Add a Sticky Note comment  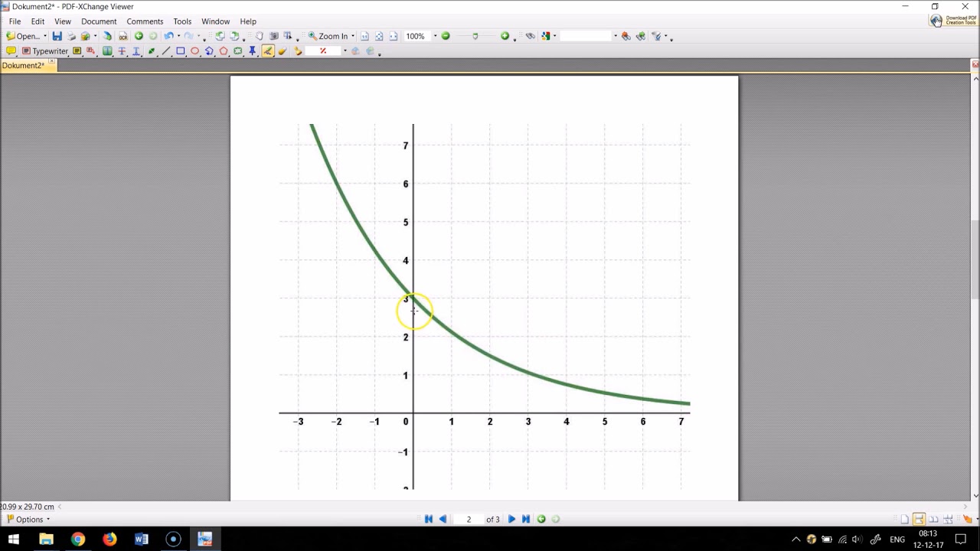(x=11, y=51)
